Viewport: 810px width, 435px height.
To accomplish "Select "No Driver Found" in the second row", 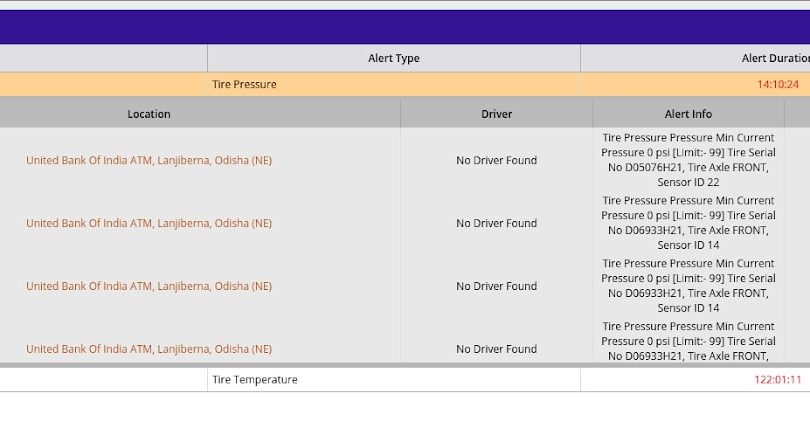I will pos(496,223).
